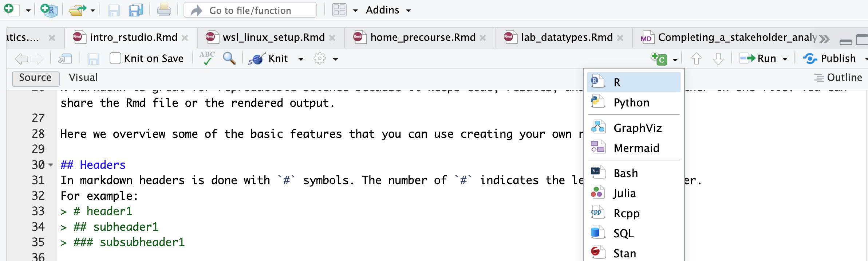Open the Knit options dropdown arrow

[301, 59]
